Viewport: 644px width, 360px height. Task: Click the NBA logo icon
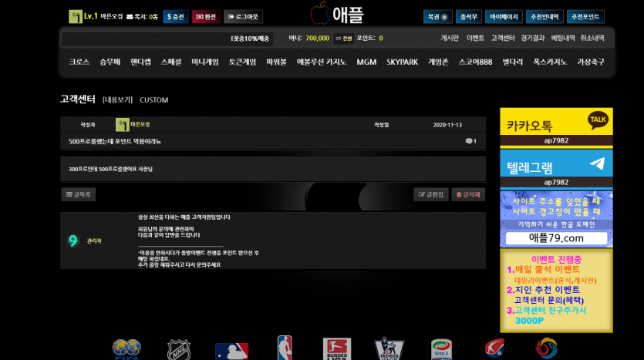tap(285, 348)
